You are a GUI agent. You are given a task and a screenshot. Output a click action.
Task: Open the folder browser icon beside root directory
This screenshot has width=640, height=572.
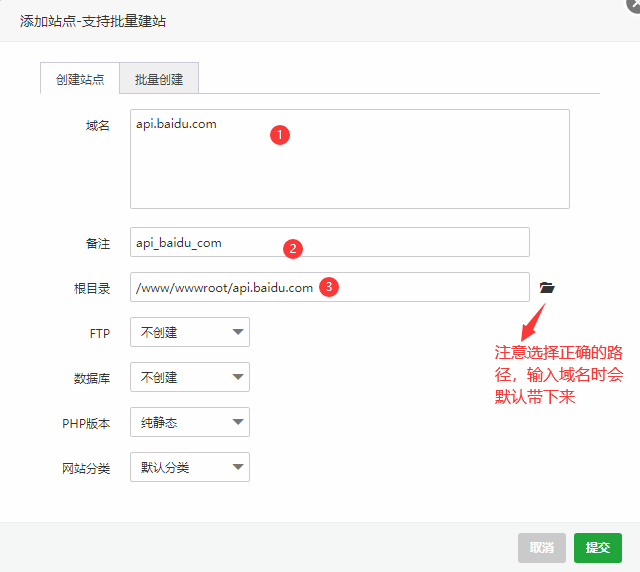point(547,288)
